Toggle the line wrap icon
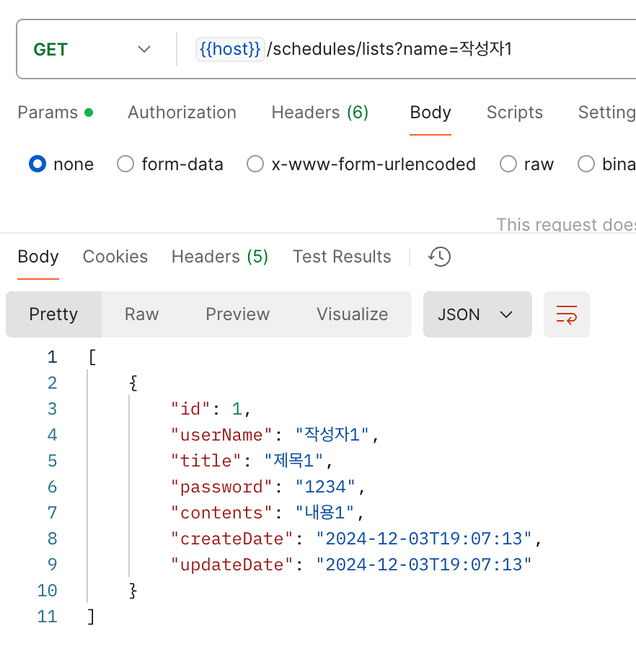Viewport: 636px width, 672px height. (567, 314)
